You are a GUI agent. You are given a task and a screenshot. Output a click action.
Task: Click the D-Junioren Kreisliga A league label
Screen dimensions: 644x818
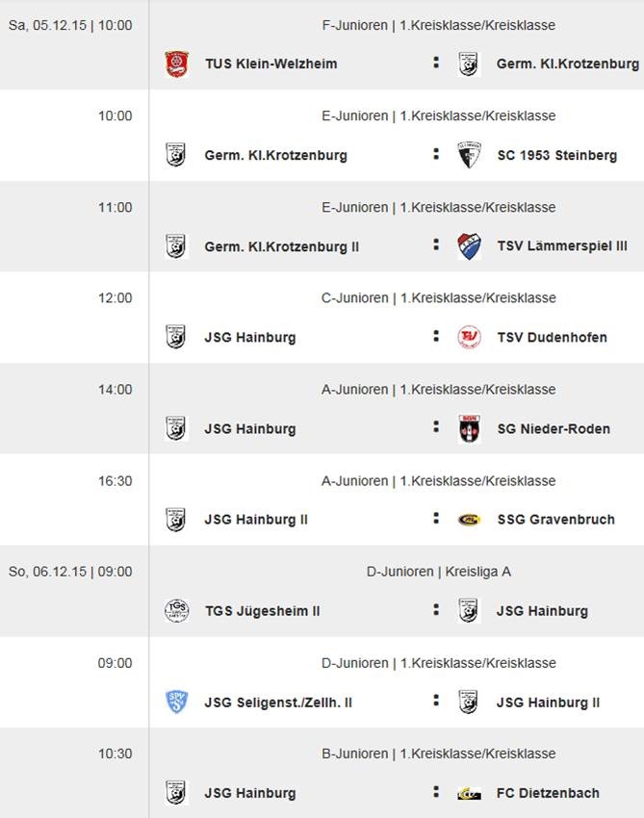(x=438, y=572)
